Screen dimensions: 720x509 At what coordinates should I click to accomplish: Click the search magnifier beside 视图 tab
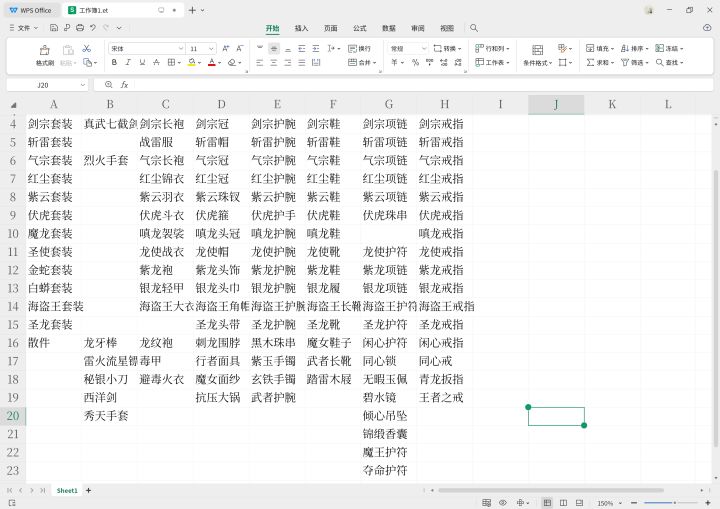tap(474, 28)
